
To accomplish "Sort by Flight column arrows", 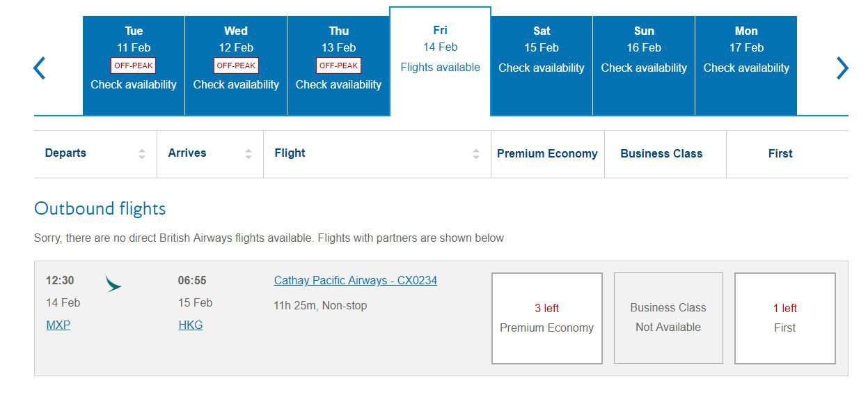I will coord(476,154).
